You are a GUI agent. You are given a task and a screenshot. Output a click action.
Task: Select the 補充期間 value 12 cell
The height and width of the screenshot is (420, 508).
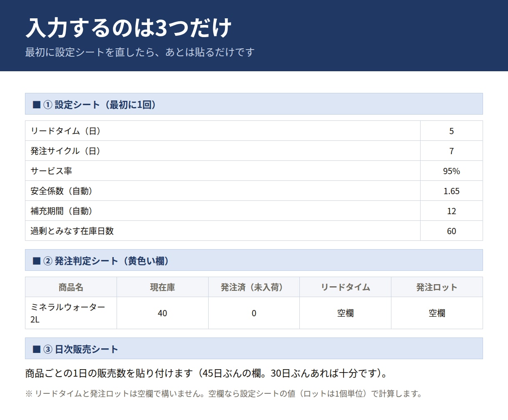[451, 211]
